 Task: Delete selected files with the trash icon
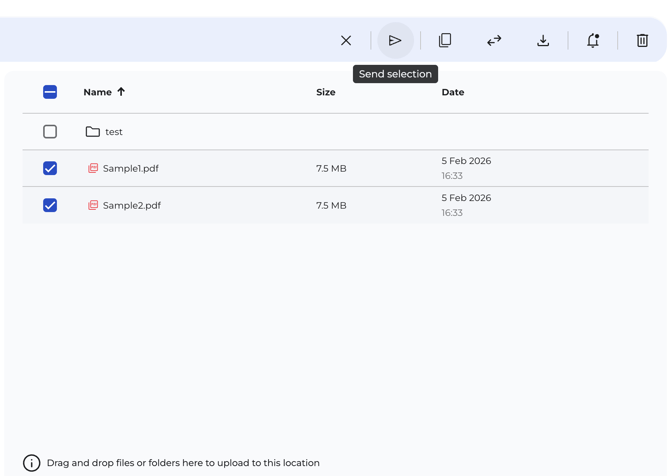tap(642, 41)
